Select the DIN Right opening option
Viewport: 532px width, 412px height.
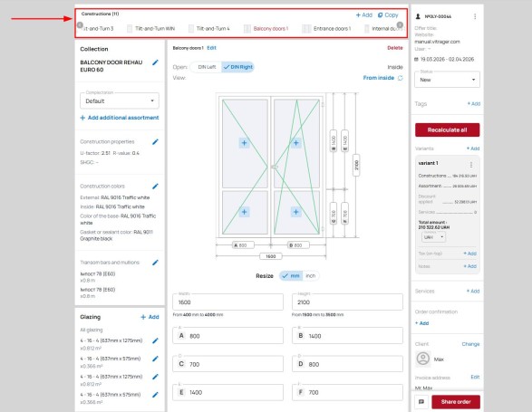[237, 67]
